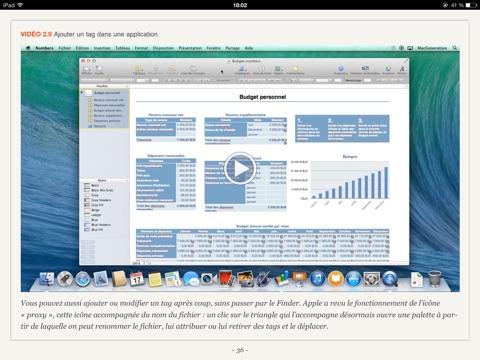Click the Graphiques toolbar icon
Viewport: 480px width, 360px height.
242,70
